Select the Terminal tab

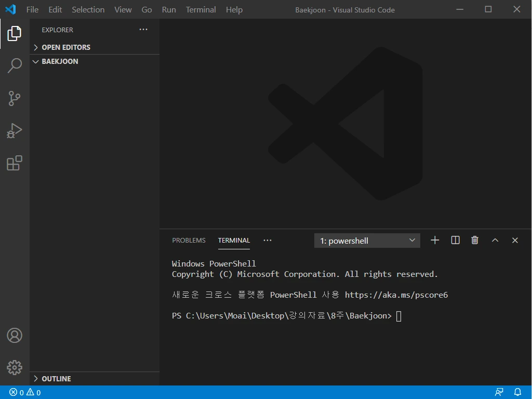pyautogui.click(x=234, y=240)
